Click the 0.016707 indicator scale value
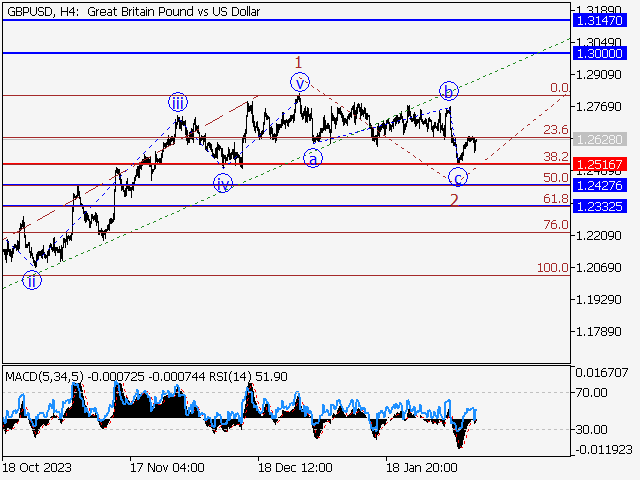Image resolution: width=640 pixels, height=480 pixels. click(x=602, y=373)
